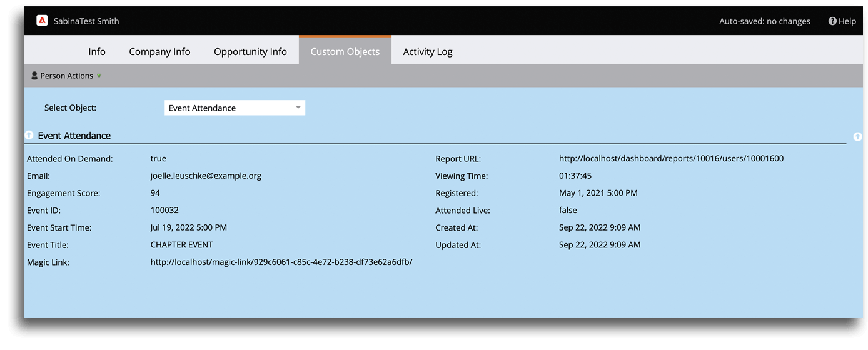Click the person silhouette icon beside Person Actions
Image resolution: width=868 pixels, height=350 pixels.
pos(34,76)
